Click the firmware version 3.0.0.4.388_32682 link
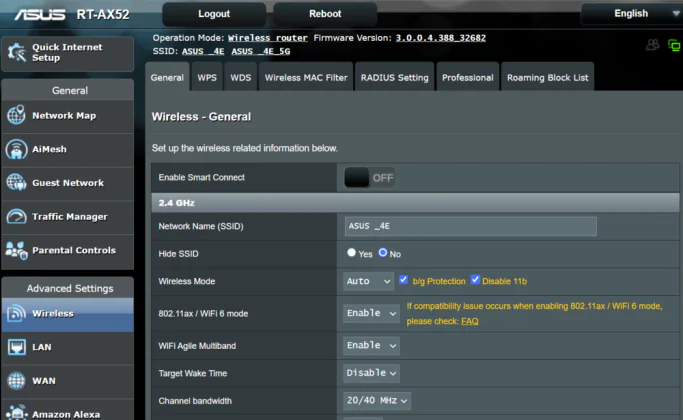The image size is (683, 420). (x=440, y=38)
